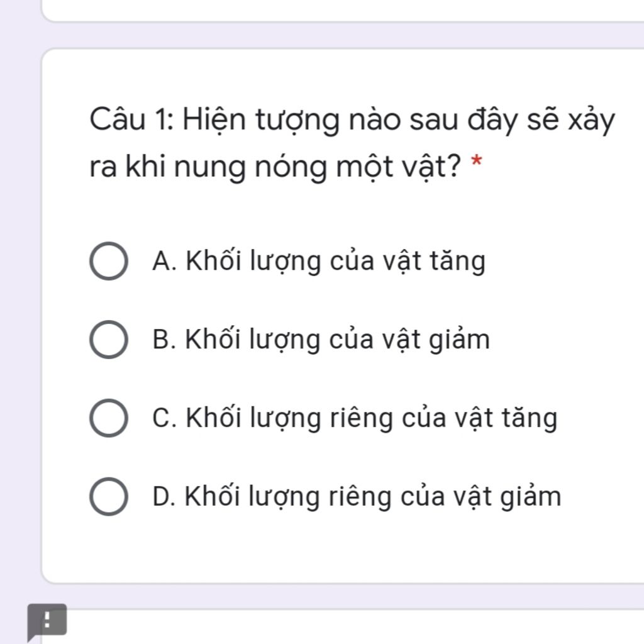This screenshot has width=644, height=644.
Task: Tick radio circle next to option D
Action: [108, 496]
